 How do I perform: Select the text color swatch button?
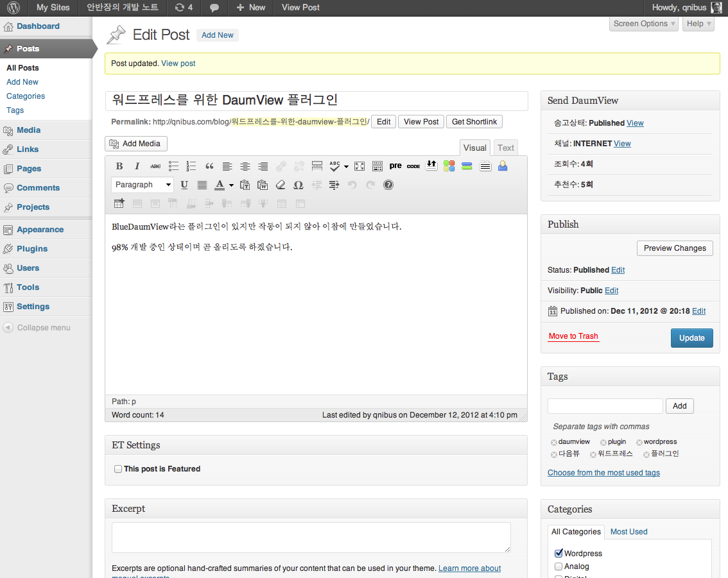(x=220, y=185)
